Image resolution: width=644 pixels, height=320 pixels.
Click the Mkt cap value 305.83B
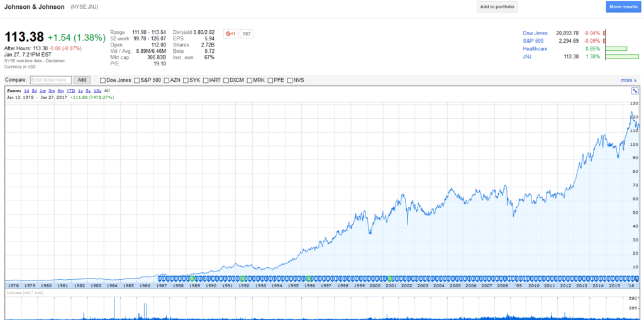[x=156, y=57]
